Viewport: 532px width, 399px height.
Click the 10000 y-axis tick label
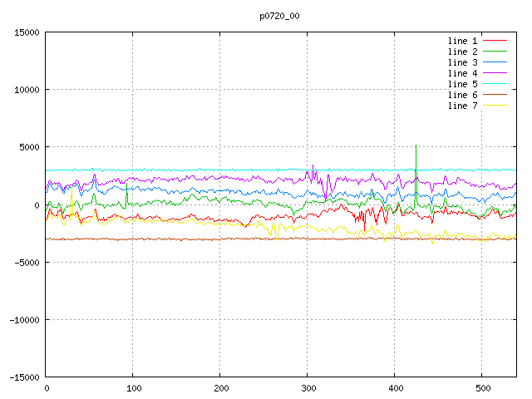point(25,90)
